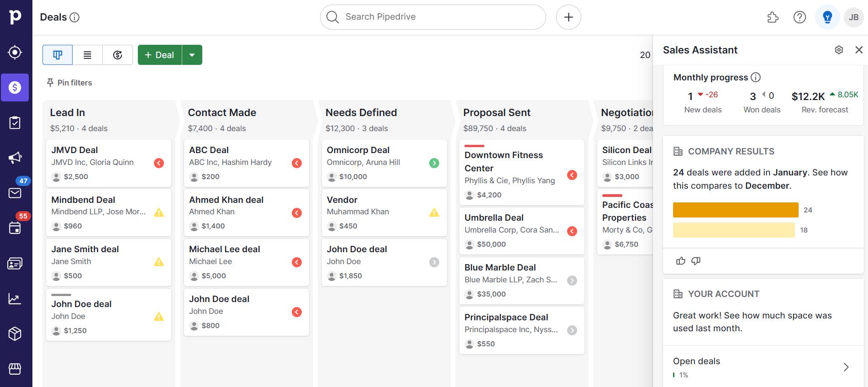Open Insights chart sidebar icon
The height and width of the screenshot is (387, 868).
15,299
